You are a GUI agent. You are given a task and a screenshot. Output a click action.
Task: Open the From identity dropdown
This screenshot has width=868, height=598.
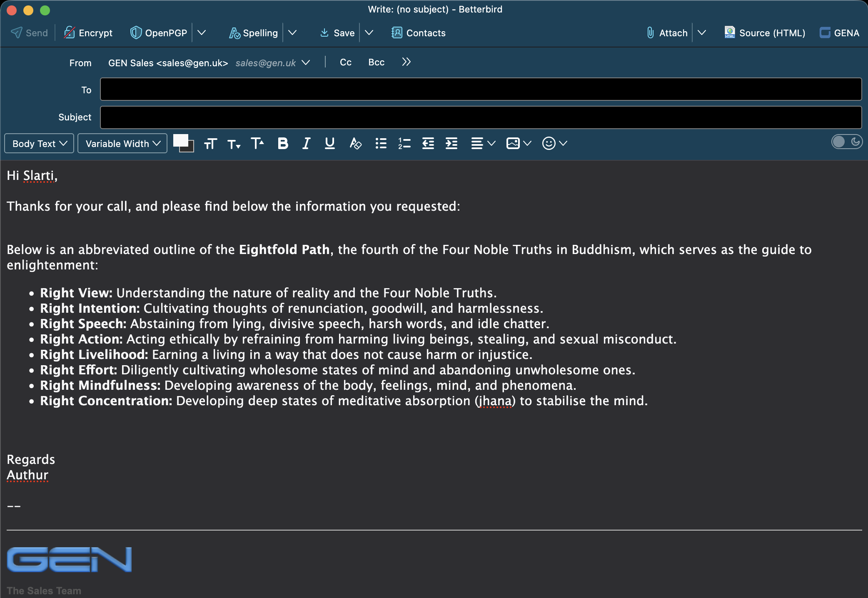(x=306, y=62)
